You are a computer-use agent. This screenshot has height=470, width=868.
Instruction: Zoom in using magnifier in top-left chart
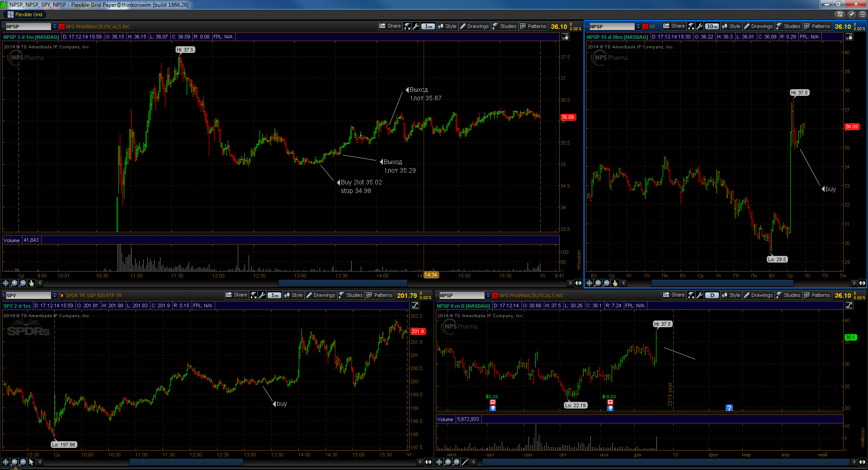point(14,283)
